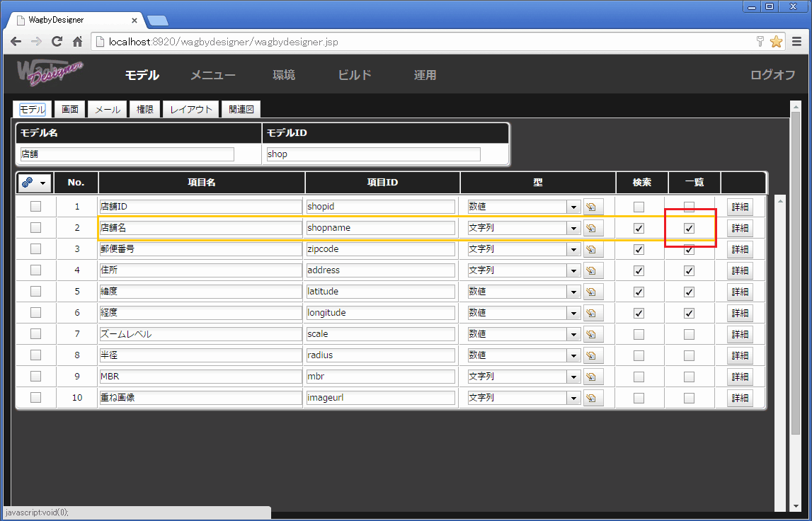Switch to the レイアウト tab
The width and height of the screenshot is (812, 521).
click(x=191, y=109)
